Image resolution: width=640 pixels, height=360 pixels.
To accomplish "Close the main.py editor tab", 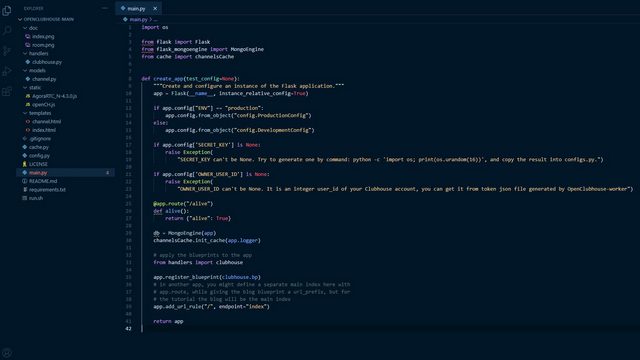I will point(155,8).
